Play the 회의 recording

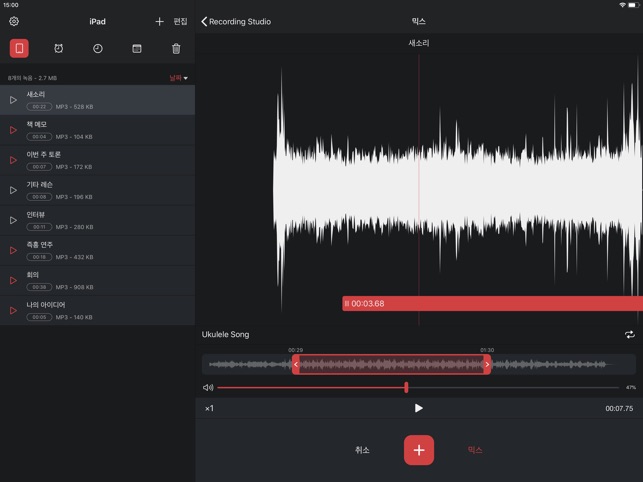coord(13,280)
